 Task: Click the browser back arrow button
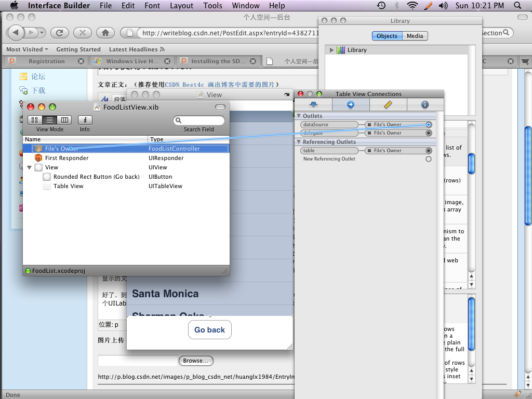[16, 33]
